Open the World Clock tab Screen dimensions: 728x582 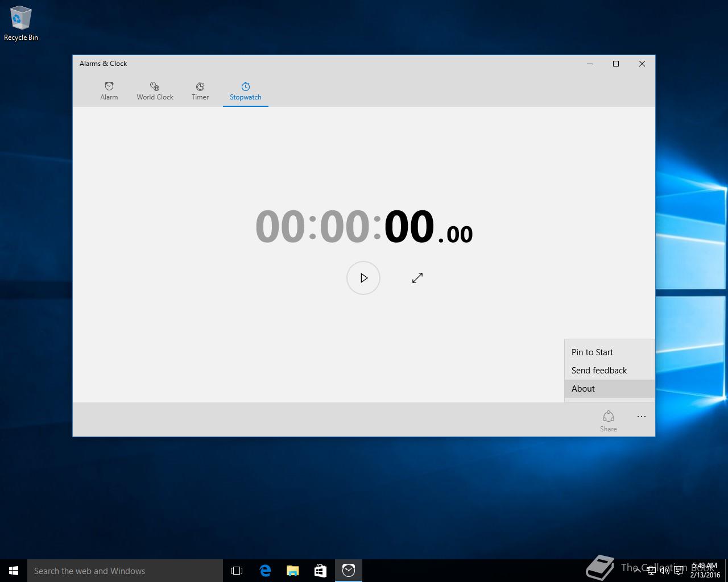point(155,91)
